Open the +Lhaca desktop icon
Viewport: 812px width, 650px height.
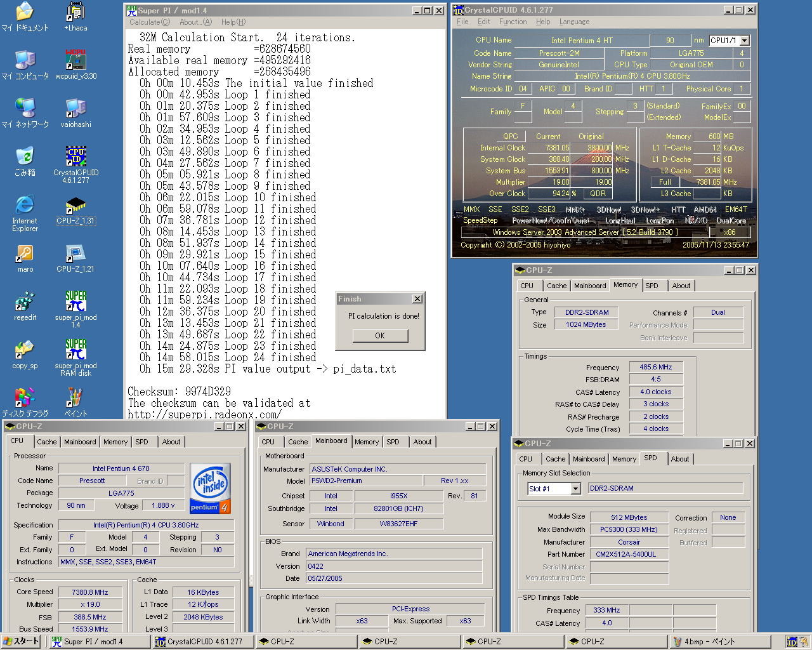75,17
